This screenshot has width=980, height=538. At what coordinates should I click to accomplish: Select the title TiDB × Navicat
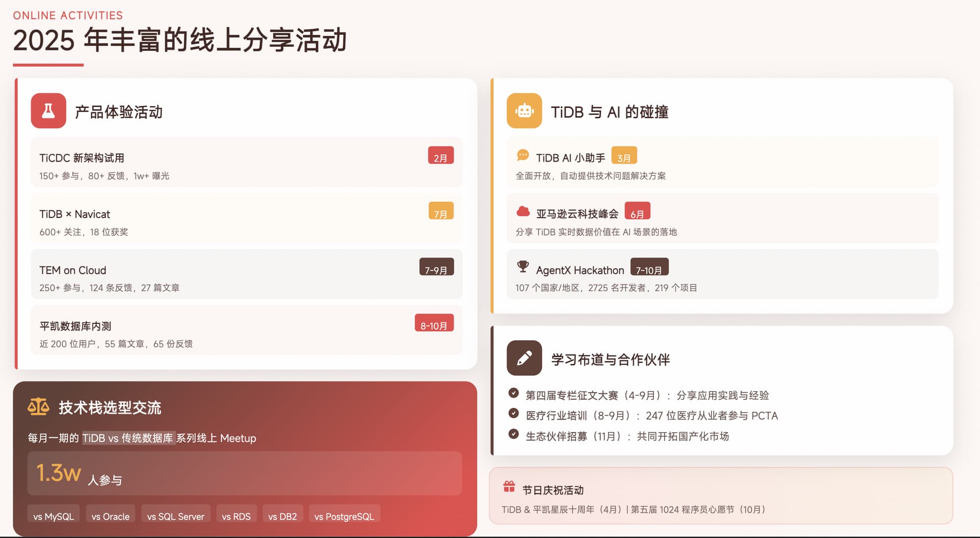[x=75, y=214]
